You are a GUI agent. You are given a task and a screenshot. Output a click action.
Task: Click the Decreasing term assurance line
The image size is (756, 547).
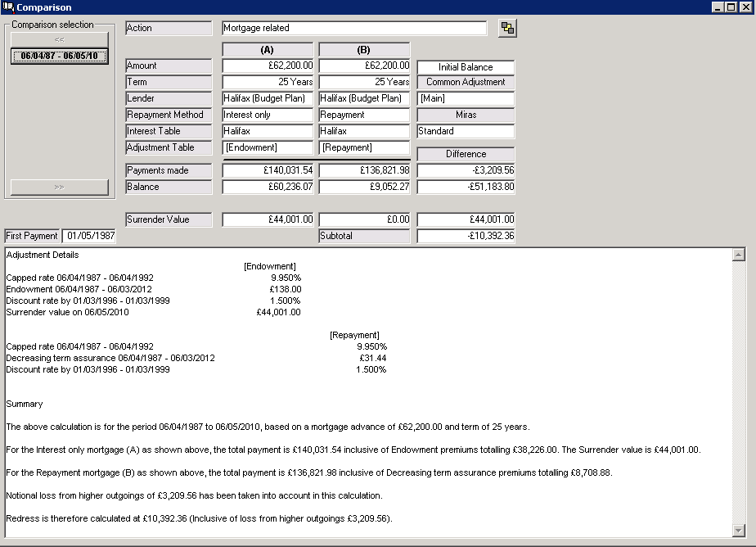pos(110,358)
